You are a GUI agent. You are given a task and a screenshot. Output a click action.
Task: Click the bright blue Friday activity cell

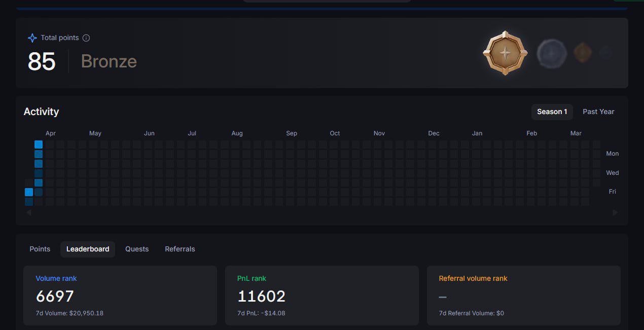[29, 192]
